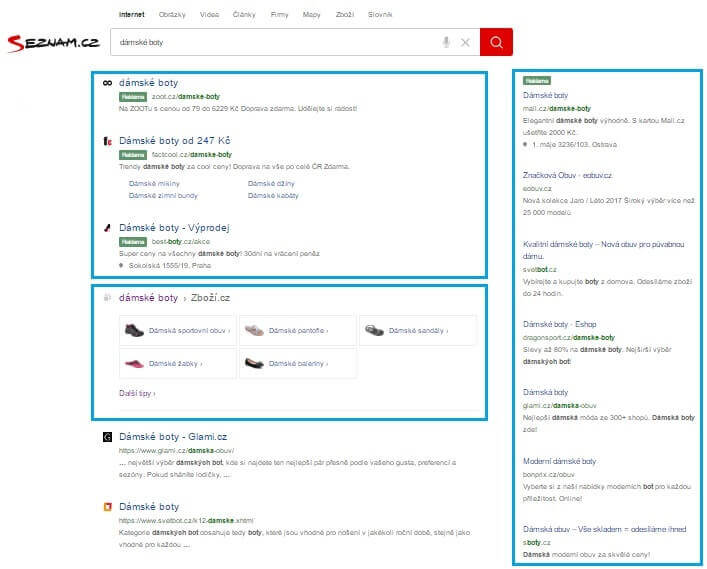Open the glami.cz 'Dámská boty' sidebar ad
Screen dimensions: 707x569
tap(545, 392)
